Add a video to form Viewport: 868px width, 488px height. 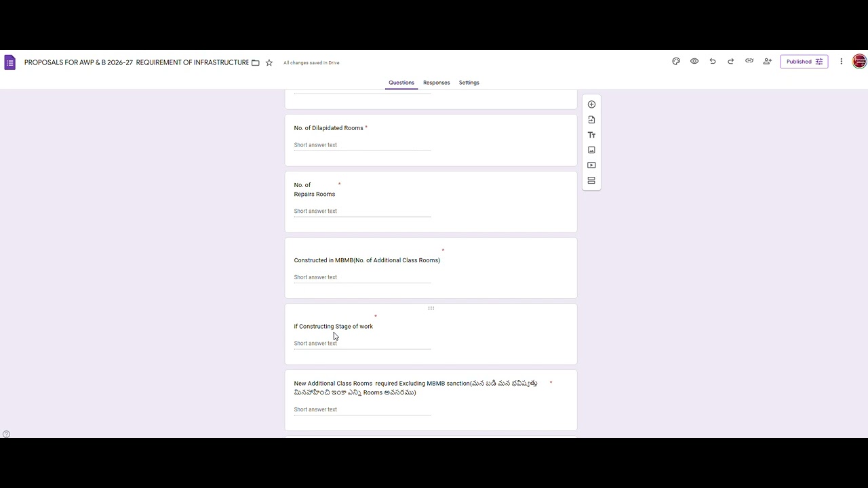point(591,165)
